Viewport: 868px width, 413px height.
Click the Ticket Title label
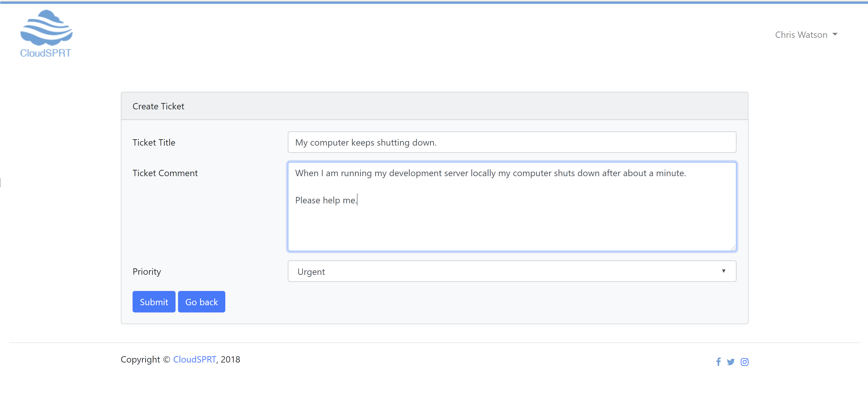coord(154,143)
